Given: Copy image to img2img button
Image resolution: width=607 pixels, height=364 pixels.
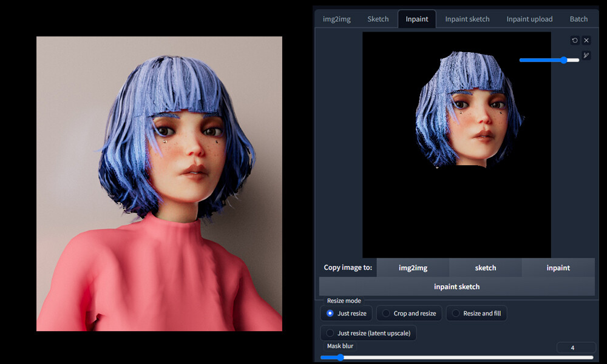Looking at the screenshot, I should point(413,268).
